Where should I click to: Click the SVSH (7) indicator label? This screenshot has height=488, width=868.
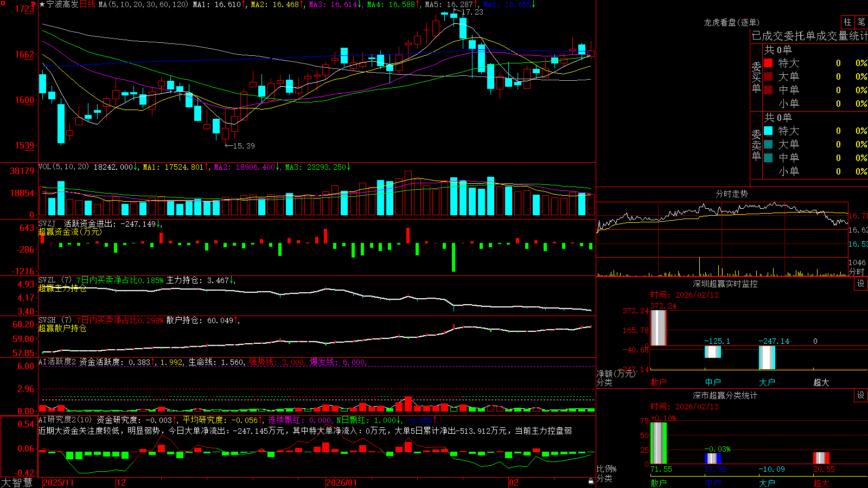[x=55, y=320]
